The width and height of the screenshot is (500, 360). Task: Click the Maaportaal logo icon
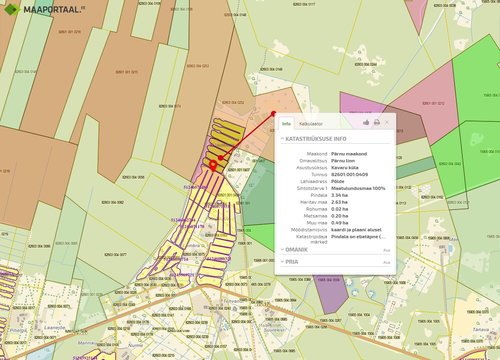pyautogui.click(x=12, y=9)
